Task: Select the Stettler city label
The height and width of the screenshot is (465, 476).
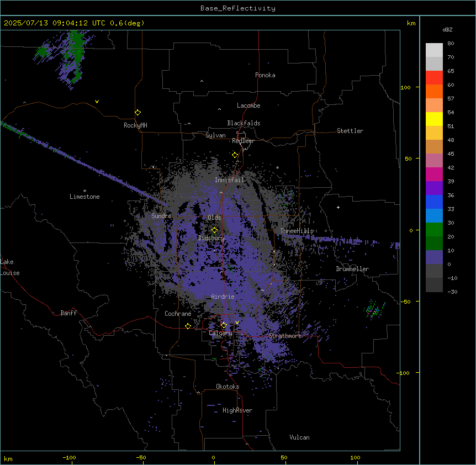Action: tap(350, 131)
